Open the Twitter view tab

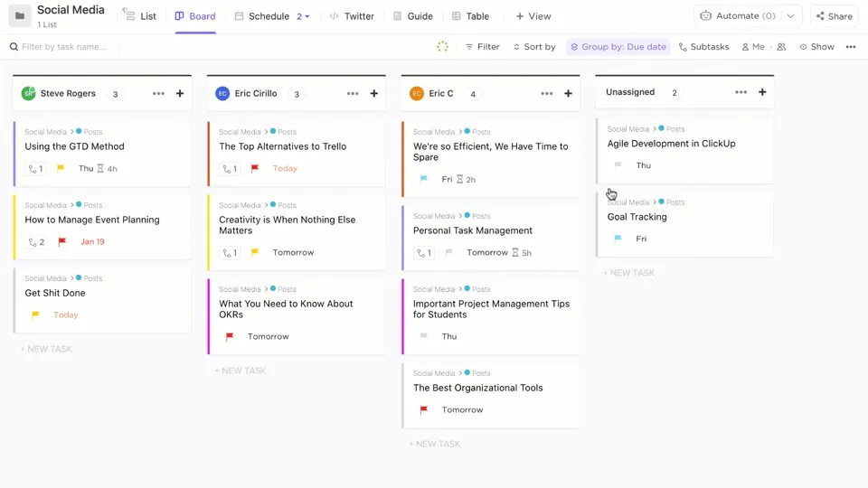(x=352, y=16)
